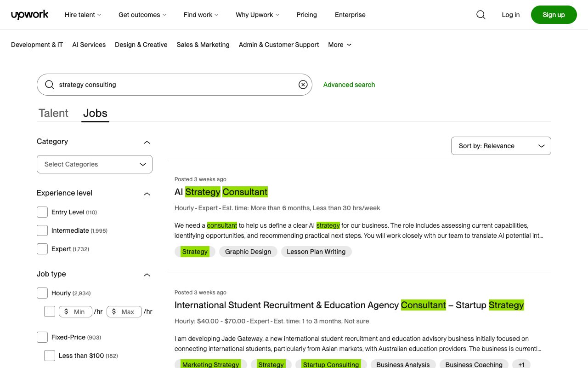Screen dimensions: 588x368
Task: Click the magnifier icon inside search box
Action: pyautogui.click(x=50, y=85)
